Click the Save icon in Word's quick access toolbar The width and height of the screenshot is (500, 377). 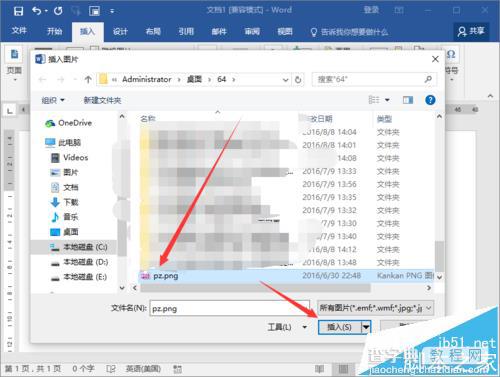click(18, 11)
